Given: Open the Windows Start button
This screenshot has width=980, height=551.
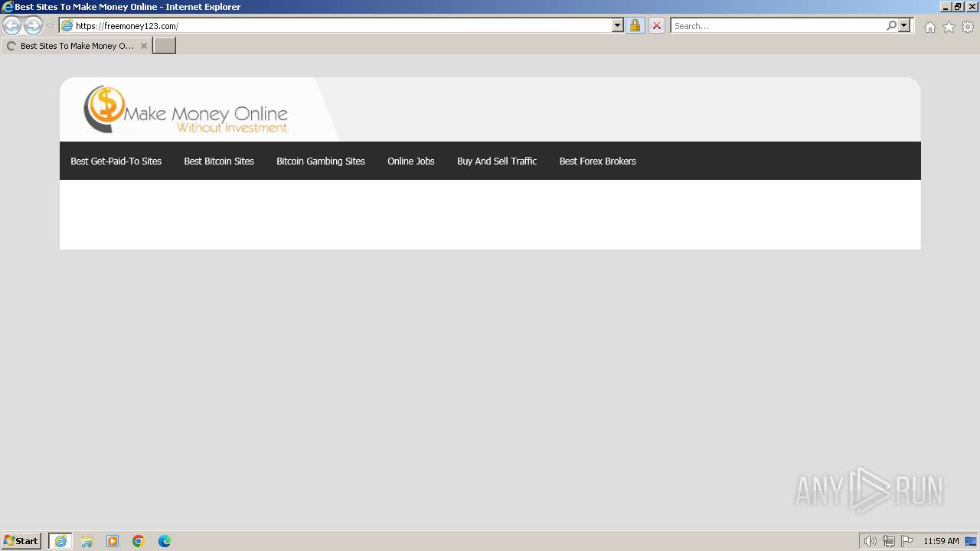Looking at the screenshot, I should click(21, 541).
